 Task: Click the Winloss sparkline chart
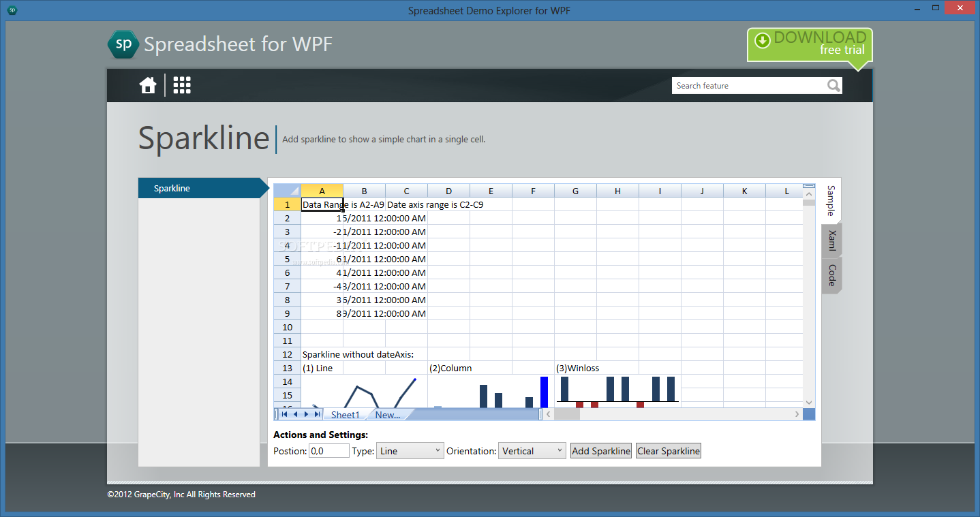[x=617, y=391]
